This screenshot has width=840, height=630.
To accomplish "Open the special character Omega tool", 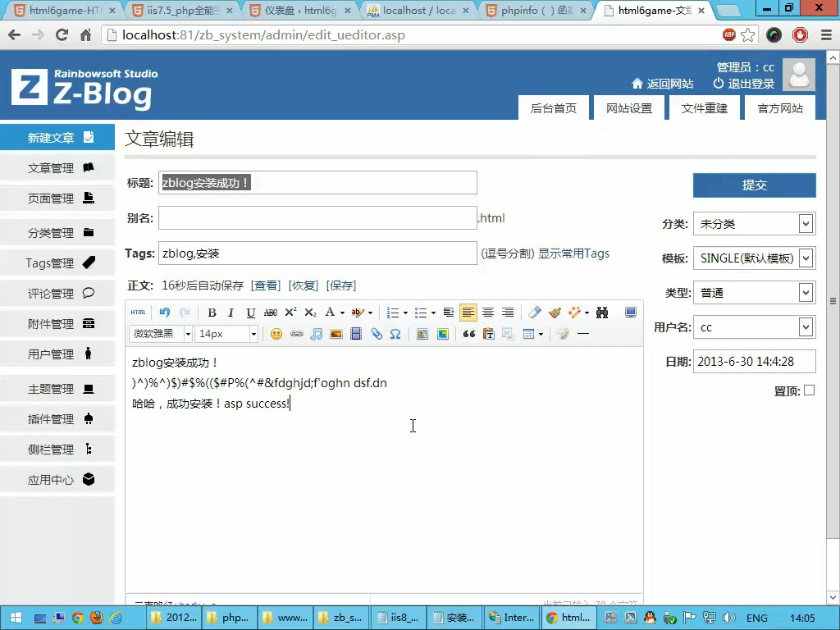I will 395,334.
